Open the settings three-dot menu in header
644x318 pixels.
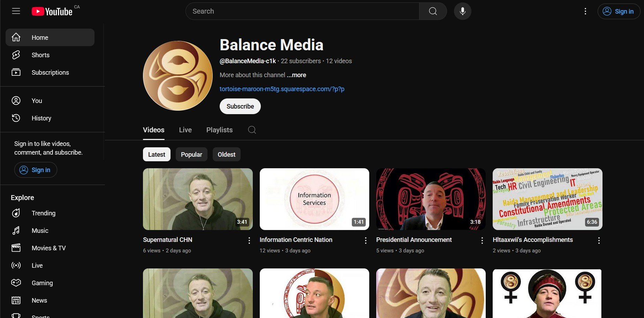tap(585, 11)
